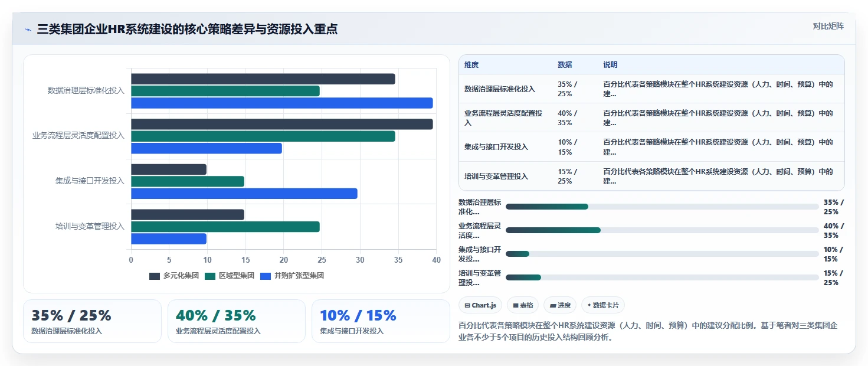Image resolution: width=868 pixels, height=366 pixels.
Task: Click the 对比矩阵 label at top right
Action: [828, 26]
